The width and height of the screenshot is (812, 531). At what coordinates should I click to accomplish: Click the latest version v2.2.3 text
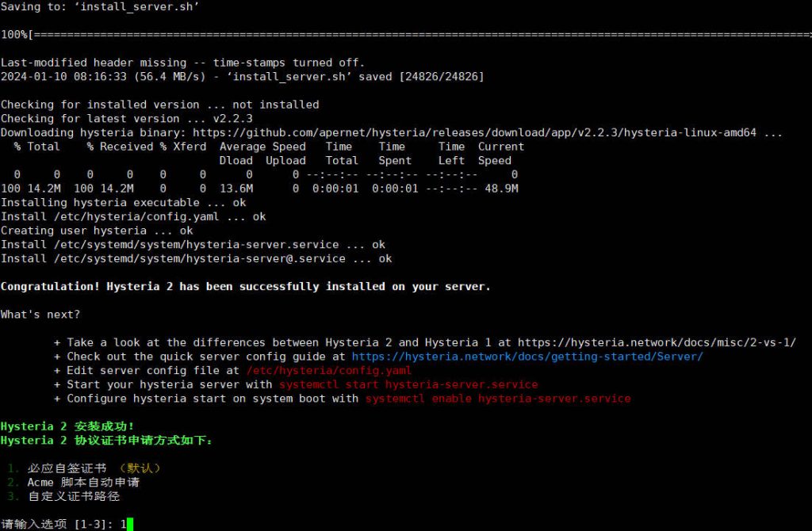232,119
